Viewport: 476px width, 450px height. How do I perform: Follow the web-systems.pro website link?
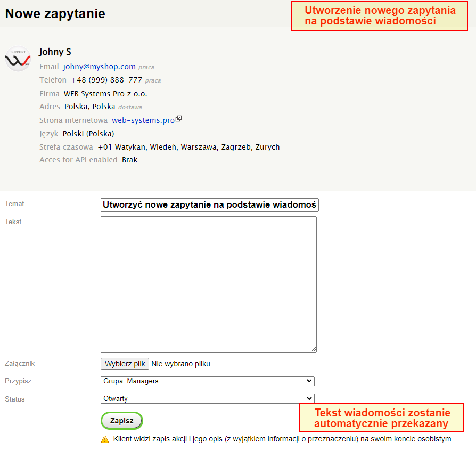pos(143,120)
